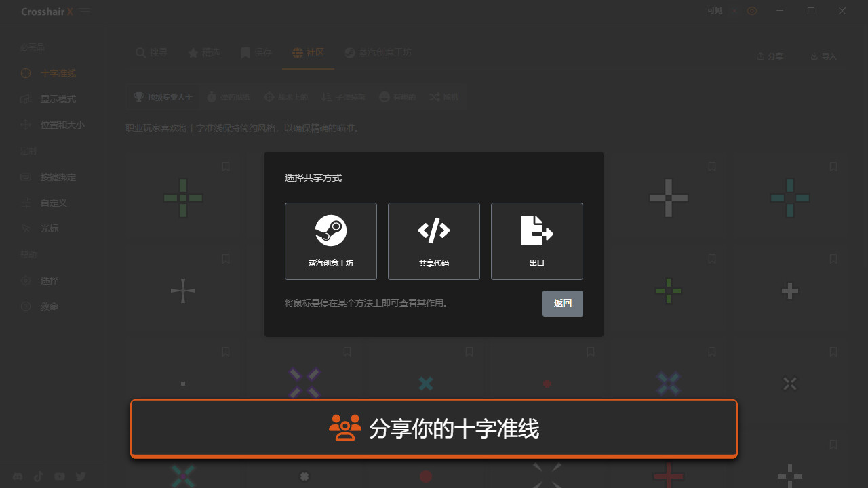Toggle the 顶级专业人士 filter chip

(x=162, y=97)
